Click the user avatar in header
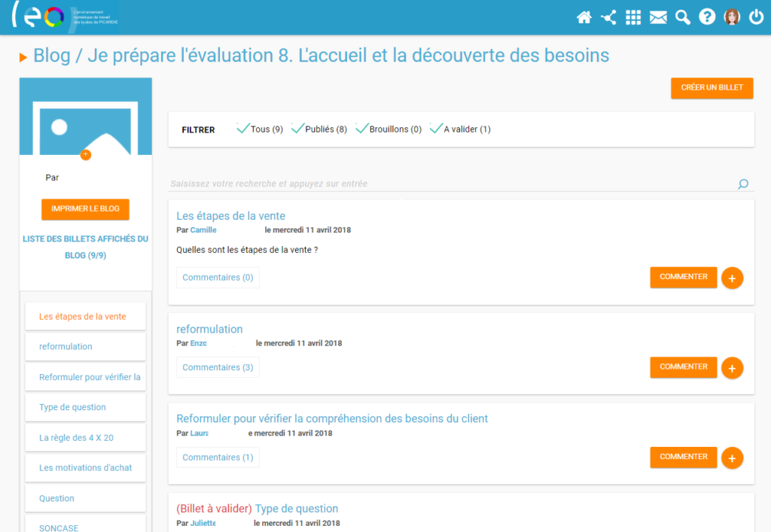The width and height of the screenshot is (771, 532). pos(731,17)
